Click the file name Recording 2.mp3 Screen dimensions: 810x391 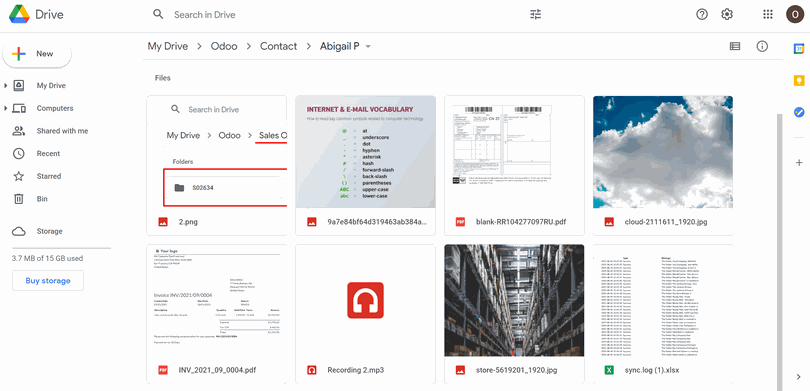(x=355, y=370)
